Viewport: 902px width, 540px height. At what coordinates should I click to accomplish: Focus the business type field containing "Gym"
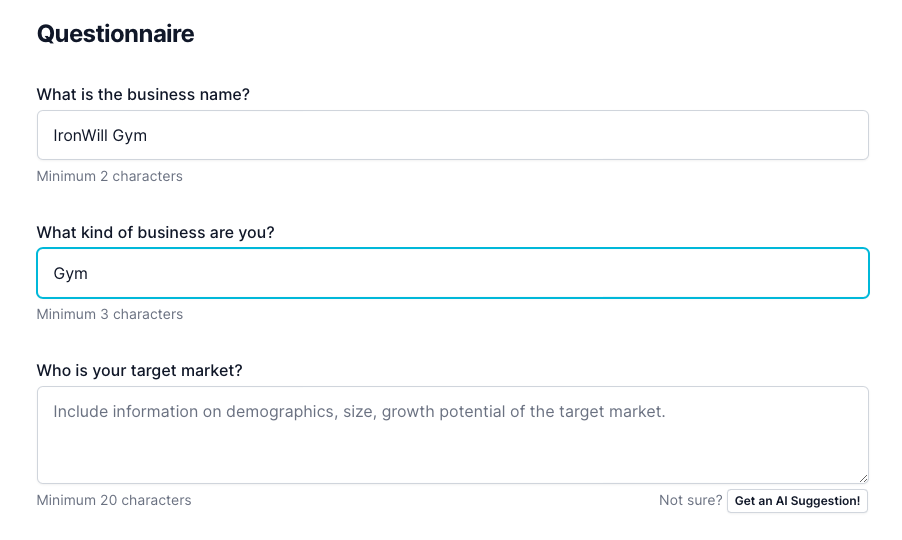coord(452,273)
